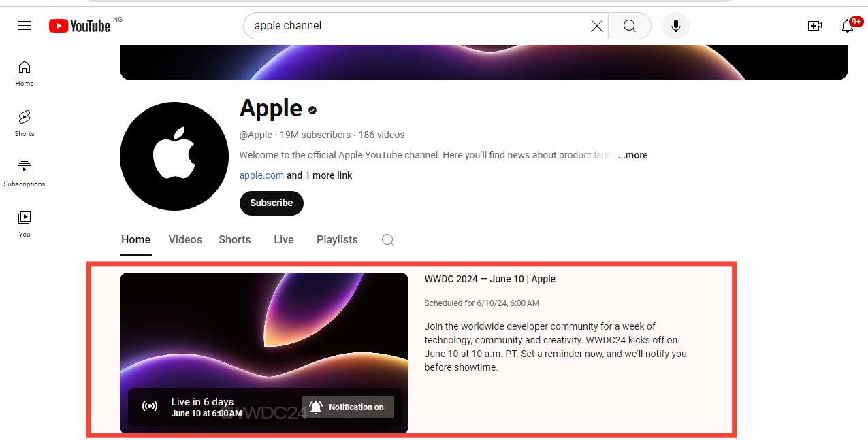
Task: Click the 'Live in 6 days' text
Action: pos(202,402)
